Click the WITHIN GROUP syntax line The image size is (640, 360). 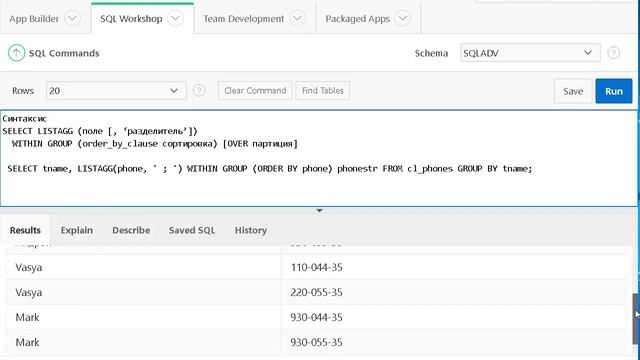point(155,144)
